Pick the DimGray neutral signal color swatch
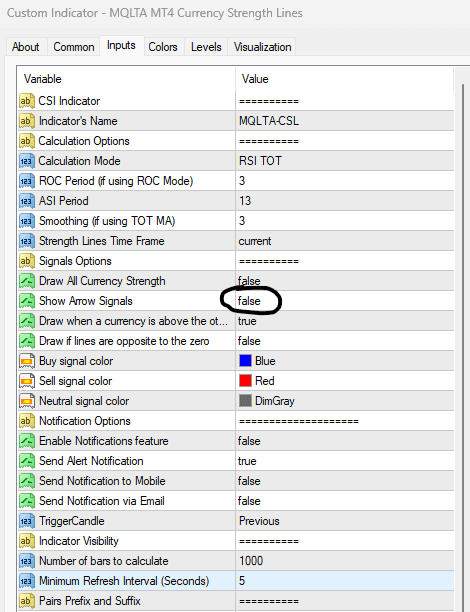The height and width of the screenshot is (612, 470). click(245, 400)
